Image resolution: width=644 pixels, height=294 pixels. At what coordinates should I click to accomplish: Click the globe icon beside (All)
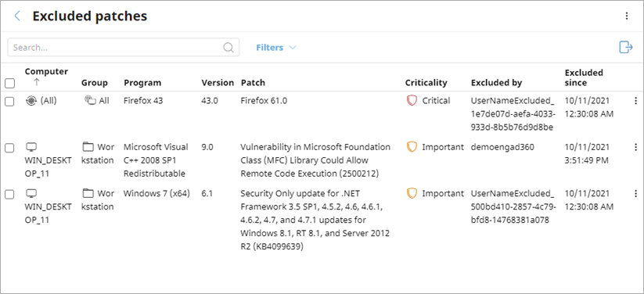coord(31,101)
